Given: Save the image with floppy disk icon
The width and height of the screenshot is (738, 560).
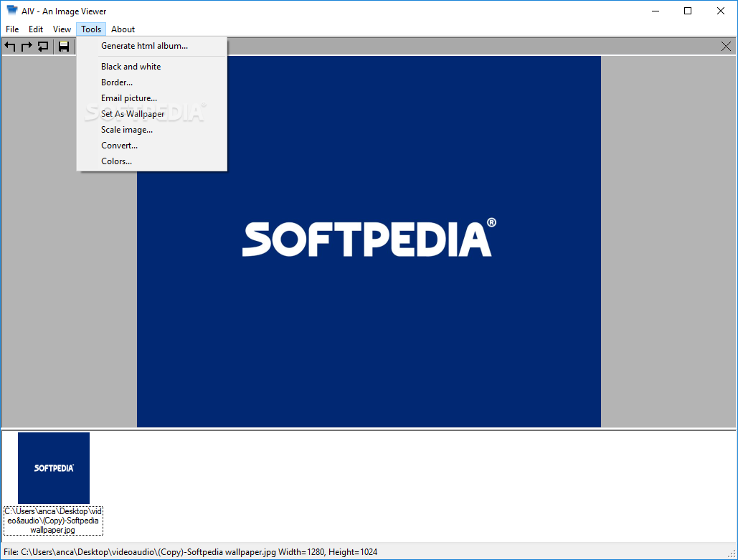Looking at the screenshot, I should [x=64, y=46].
